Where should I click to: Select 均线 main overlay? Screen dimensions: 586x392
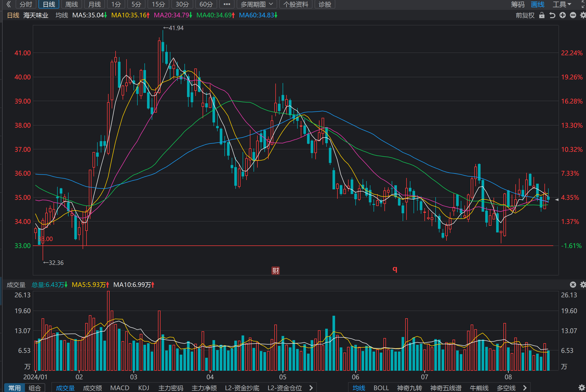pyautogui.click(x=359, y=388)
